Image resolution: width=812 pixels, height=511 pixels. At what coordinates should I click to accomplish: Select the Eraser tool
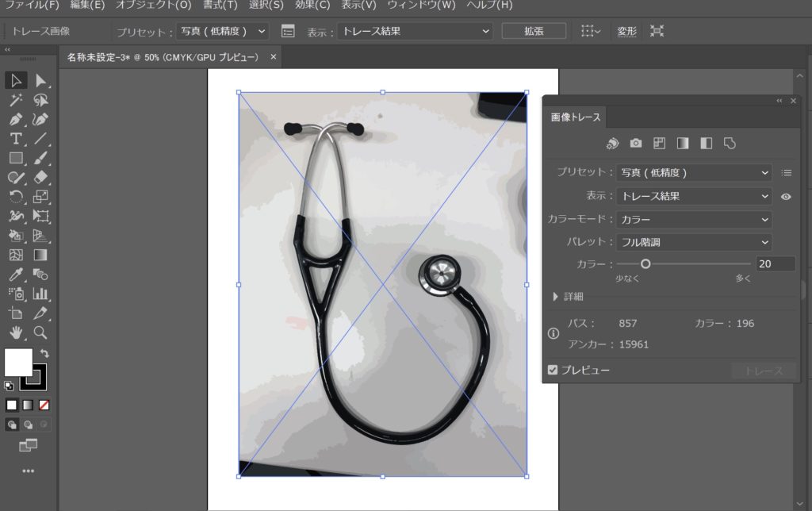[x=40, y=177]
